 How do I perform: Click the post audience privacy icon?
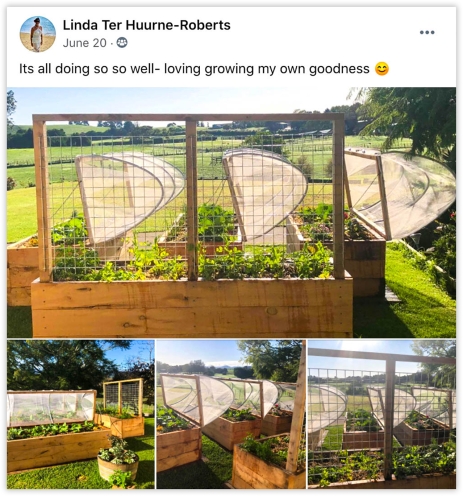pos(122,43)
